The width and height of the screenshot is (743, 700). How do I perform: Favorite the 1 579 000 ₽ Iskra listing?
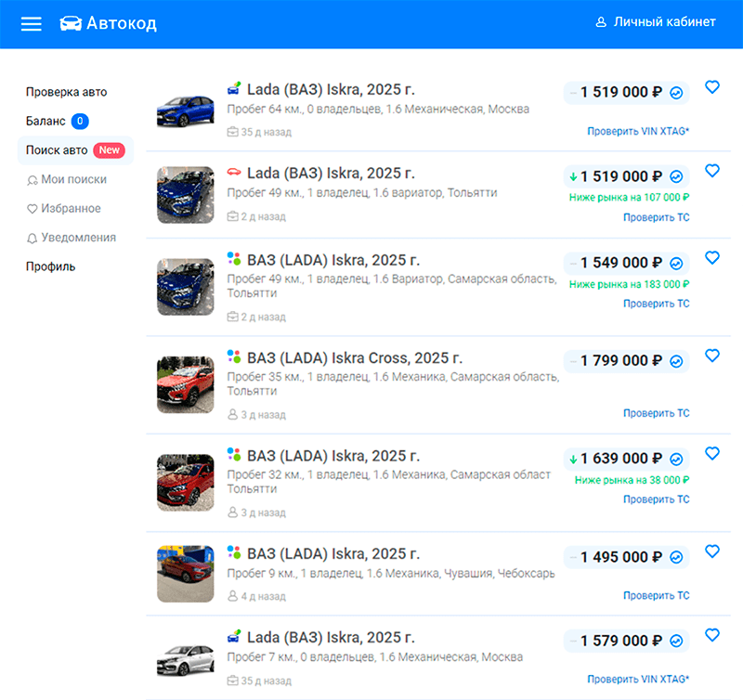[x=712, y=635]
